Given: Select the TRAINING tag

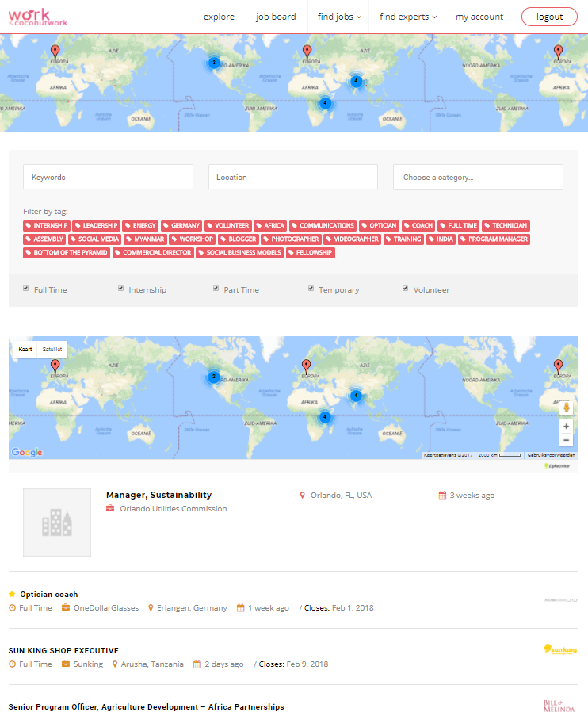Looking at the screenshot, I should [x=403, y=239].
